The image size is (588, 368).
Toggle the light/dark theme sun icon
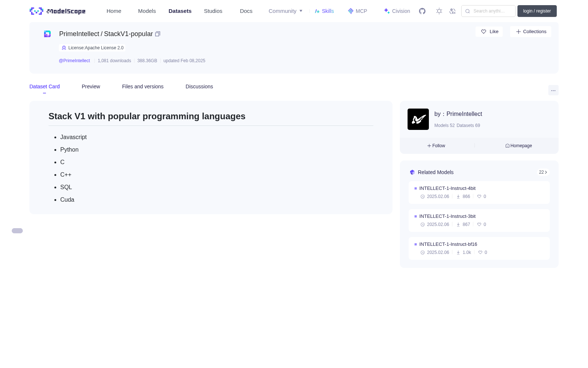439,11
